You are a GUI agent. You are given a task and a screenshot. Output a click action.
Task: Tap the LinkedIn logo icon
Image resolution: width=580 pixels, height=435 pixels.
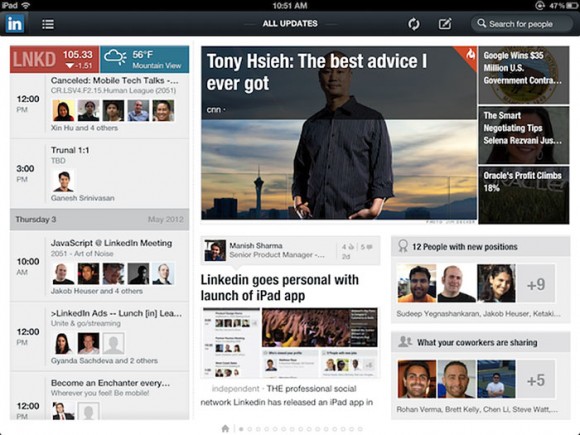(x=14, y=24)
